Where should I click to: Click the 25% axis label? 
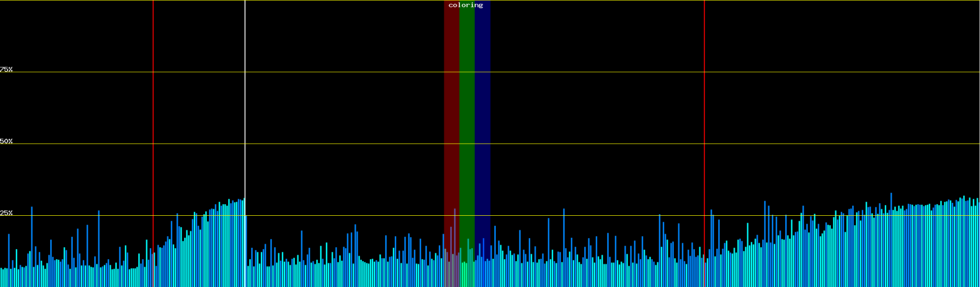tap(6, 213)
